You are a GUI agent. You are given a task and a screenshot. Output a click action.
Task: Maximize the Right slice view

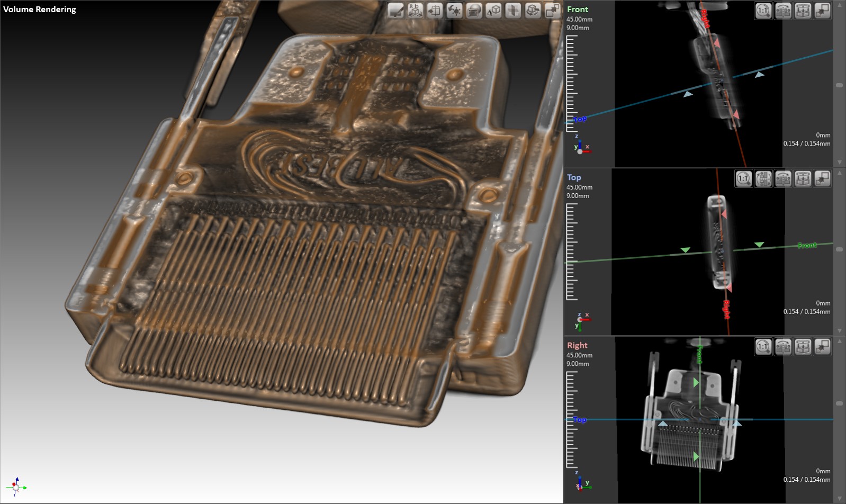[822, 347]
